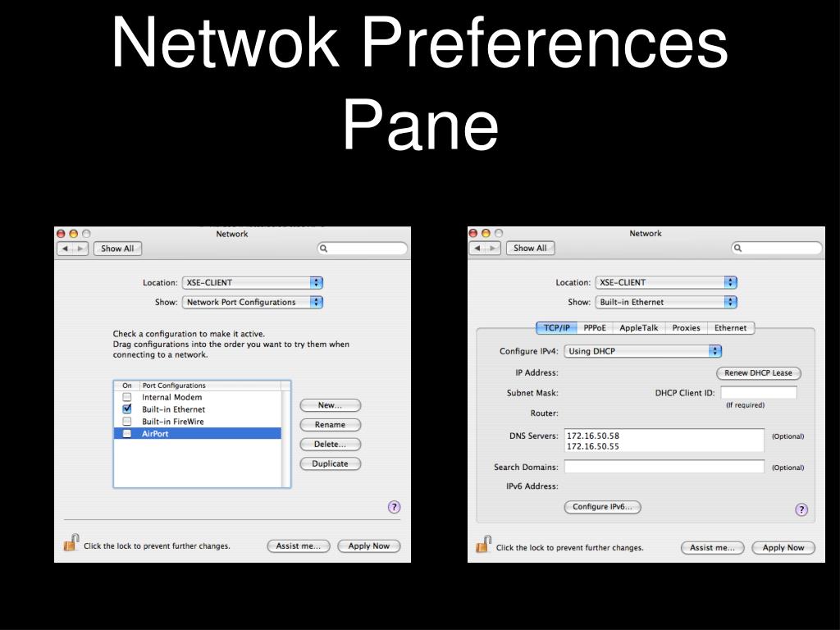Click search magnifier in left Network window
840x630 pixels.
pyautogui.click(x=323, y=249)
